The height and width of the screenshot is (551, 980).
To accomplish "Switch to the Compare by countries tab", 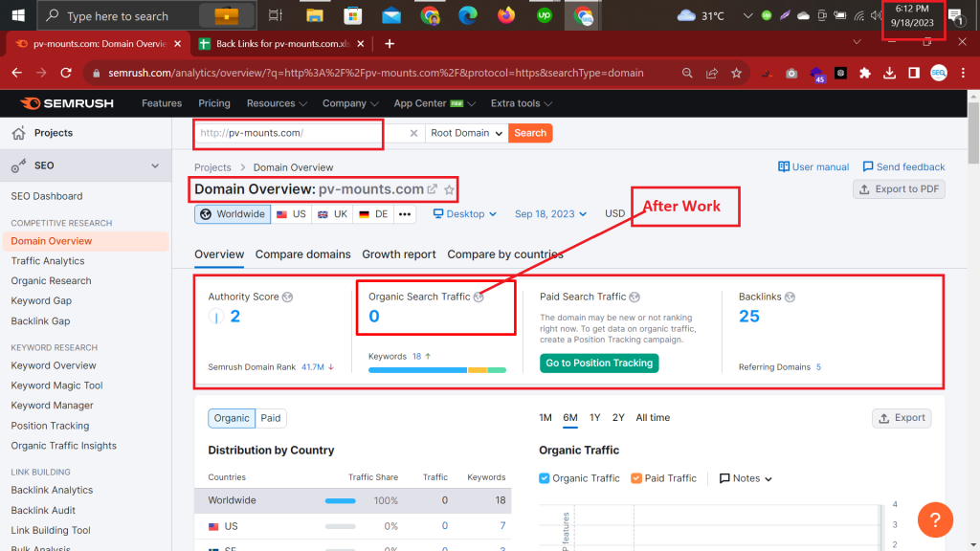I will tap(505, 254).
